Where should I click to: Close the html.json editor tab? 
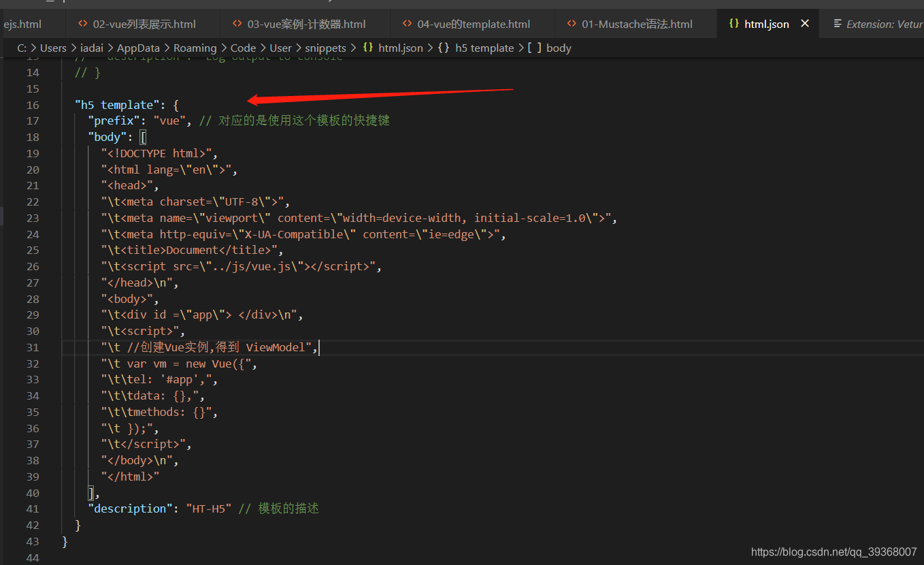(805, 23)
